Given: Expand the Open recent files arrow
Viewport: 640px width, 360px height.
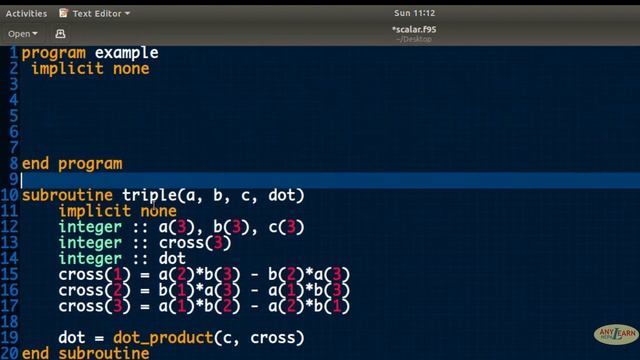Looking at the screenshot, I should pyautogui.click(x=35, y=33).
